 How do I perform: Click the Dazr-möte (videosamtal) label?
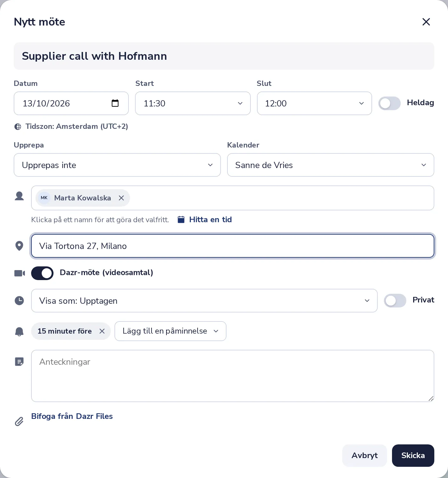coord(106,273)
